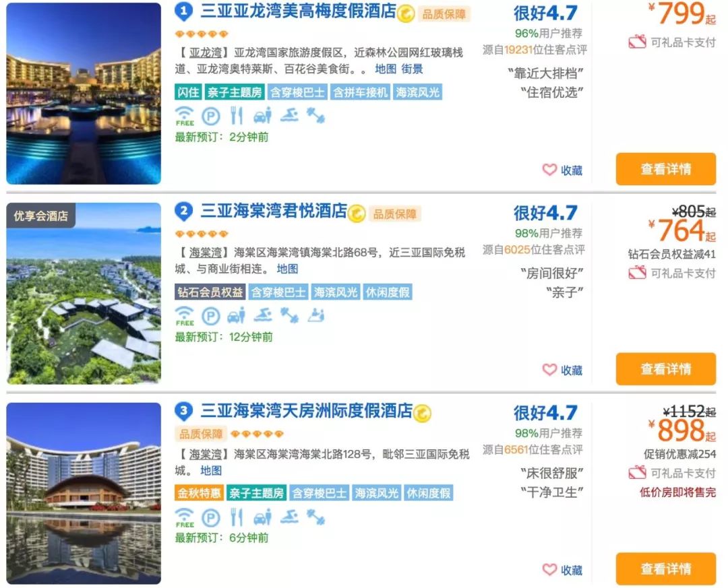Select the free WiFi icon under 美高梅 hotel
The image size is (728, 588).
click(x=185, y=115)
